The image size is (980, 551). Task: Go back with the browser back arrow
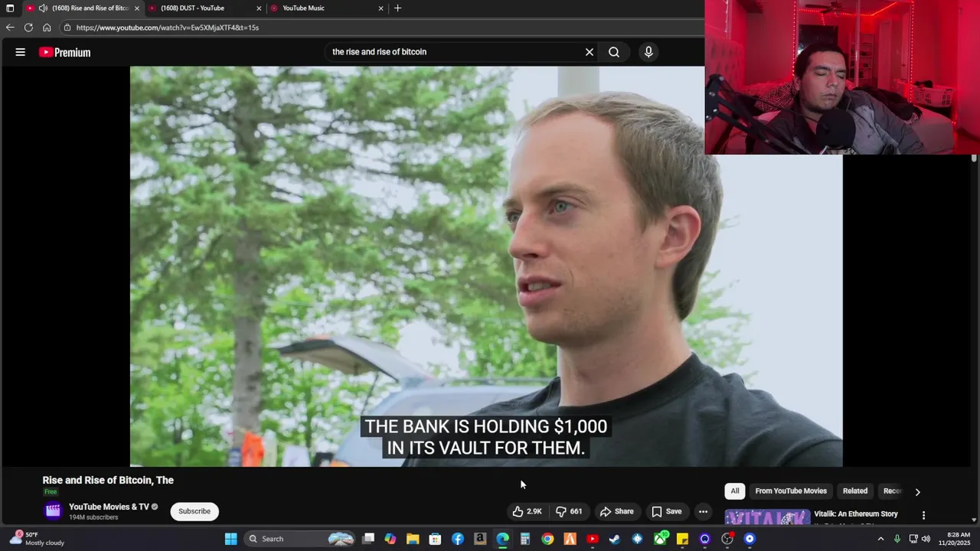click(10, 28)
